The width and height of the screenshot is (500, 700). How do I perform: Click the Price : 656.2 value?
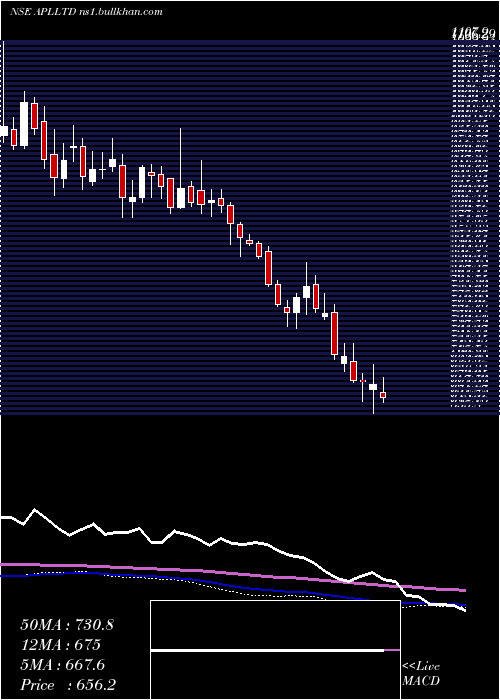pyautogui.click(x=70, y=685)
